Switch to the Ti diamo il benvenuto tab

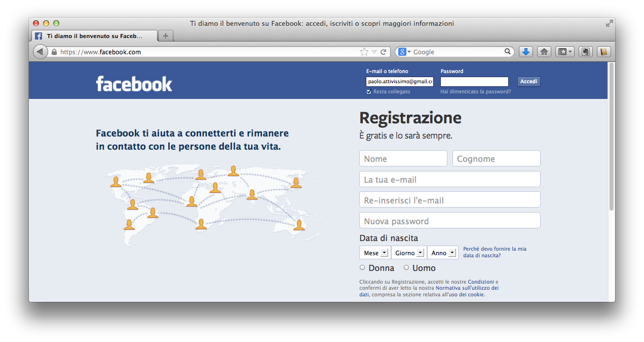coord(95,36)
